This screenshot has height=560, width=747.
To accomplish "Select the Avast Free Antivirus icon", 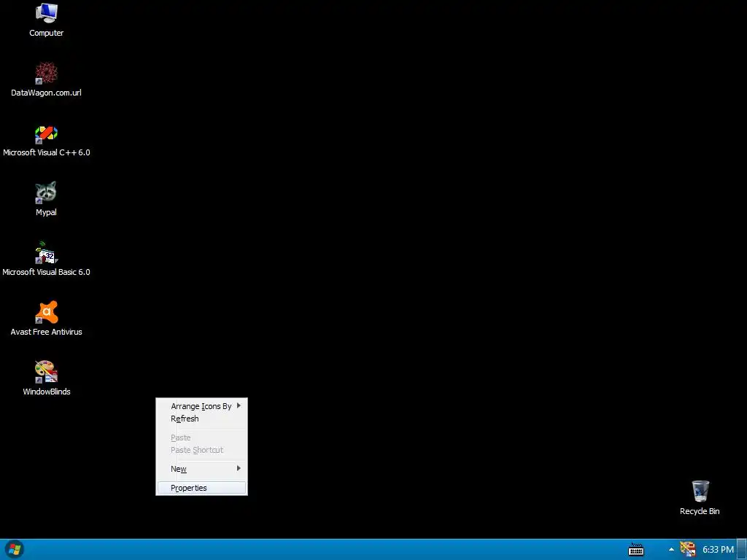I will (46, 312).
